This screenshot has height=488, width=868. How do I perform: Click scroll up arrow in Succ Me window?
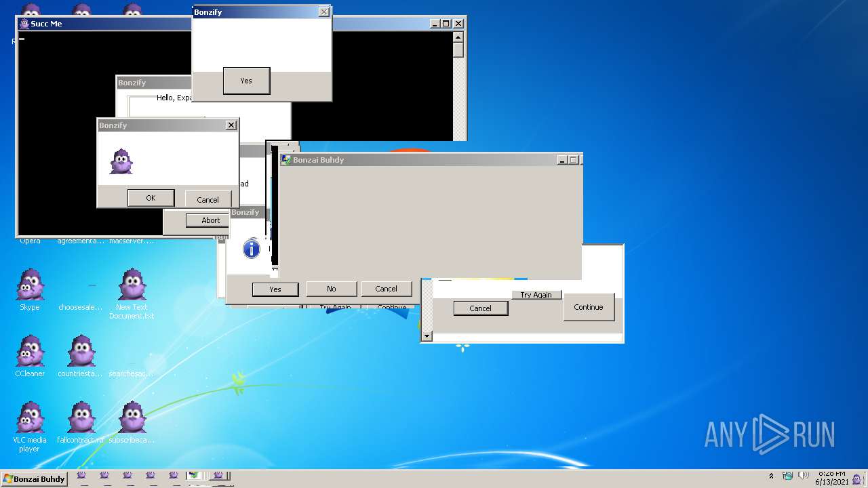(x=458, y=37)
